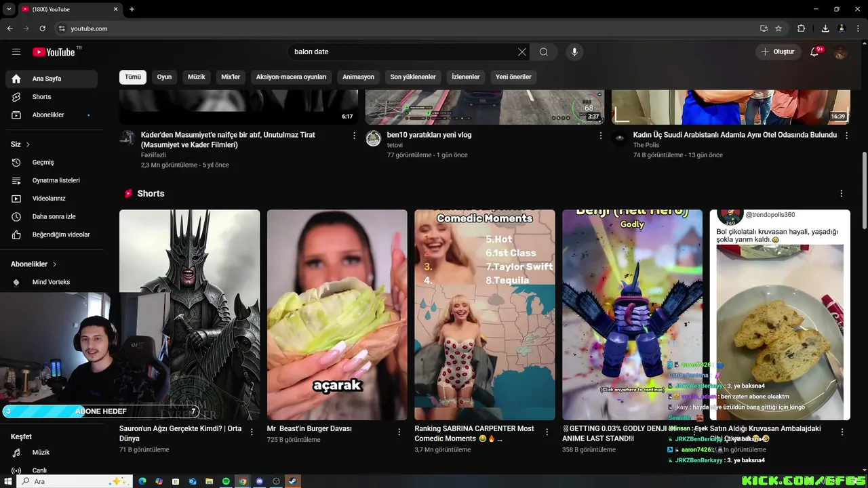Bookmark this page with star icon
The width and height of the screenshot is (868, 488).
click(x=778, y=28)
